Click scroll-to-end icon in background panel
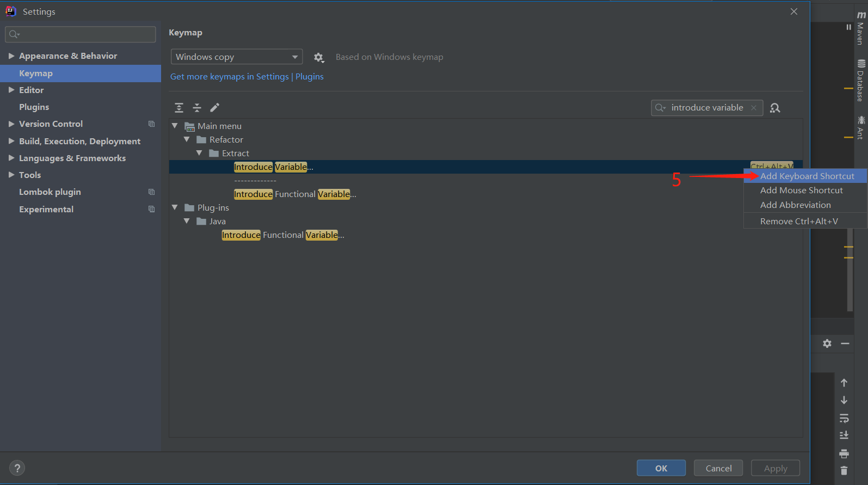The width and height of the screenshot is (868, 485). (844, 435)
